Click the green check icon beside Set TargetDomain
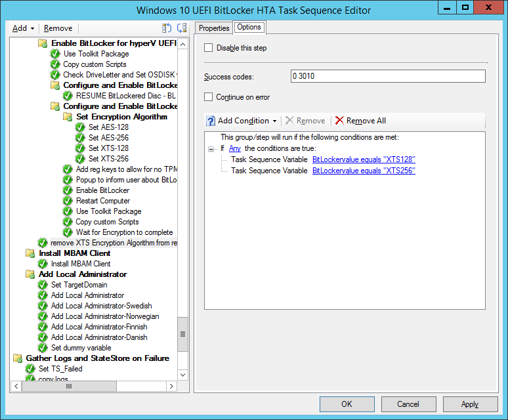 click(43, 285)
